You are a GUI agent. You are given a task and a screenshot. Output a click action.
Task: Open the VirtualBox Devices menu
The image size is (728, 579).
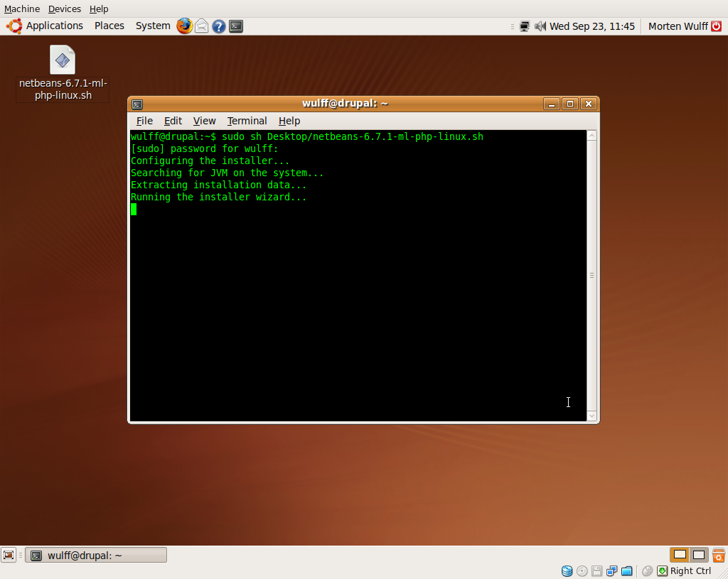(65, 9)
